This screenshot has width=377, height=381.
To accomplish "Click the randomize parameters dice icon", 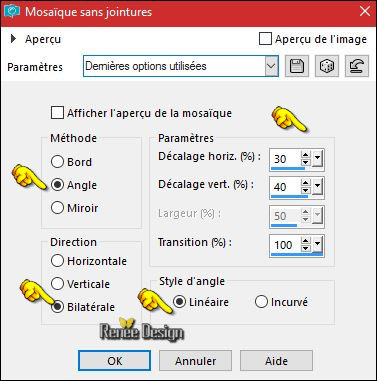I will click(x=327, y=66).
